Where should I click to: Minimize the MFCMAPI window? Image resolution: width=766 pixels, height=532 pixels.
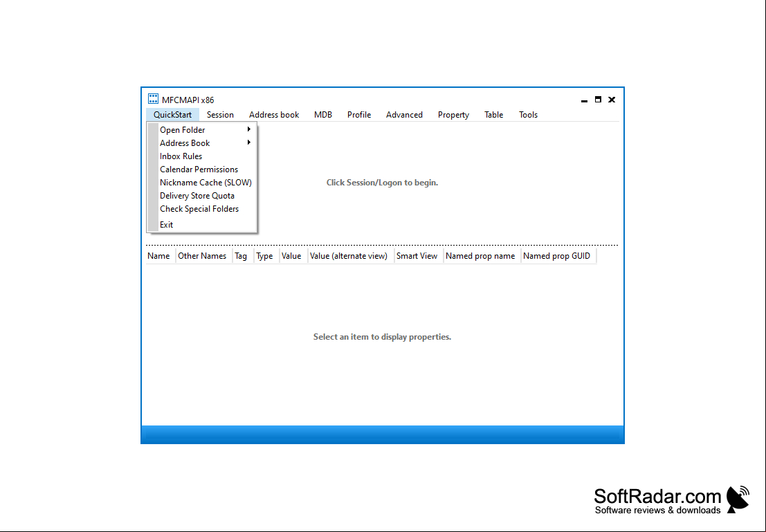pyautogui.click(x=584, y=100)
